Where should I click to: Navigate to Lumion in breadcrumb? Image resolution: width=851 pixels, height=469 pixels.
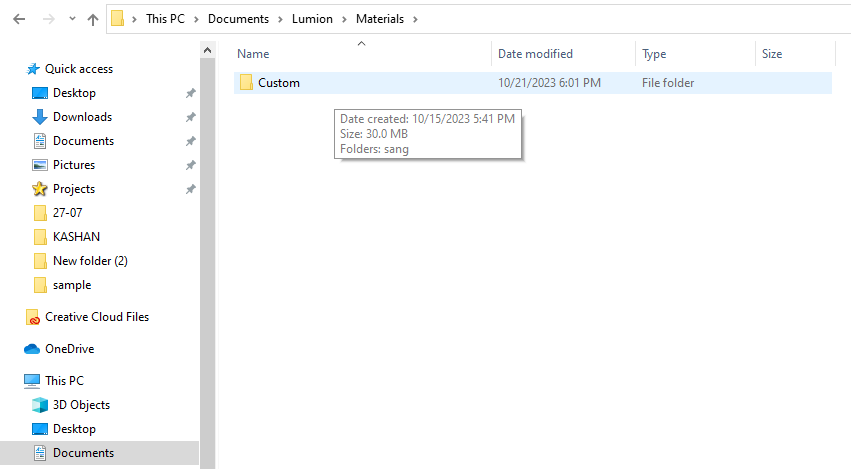point(312,19)
